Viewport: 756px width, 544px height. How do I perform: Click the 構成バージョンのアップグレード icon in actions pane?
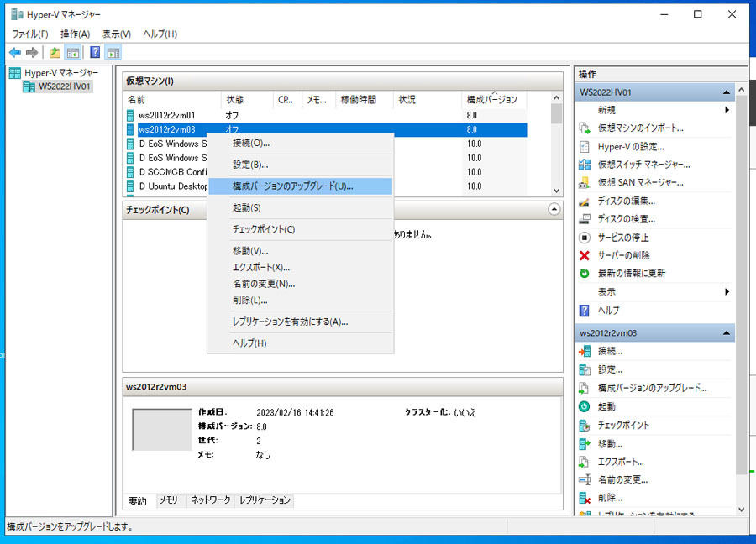[585, 388]
